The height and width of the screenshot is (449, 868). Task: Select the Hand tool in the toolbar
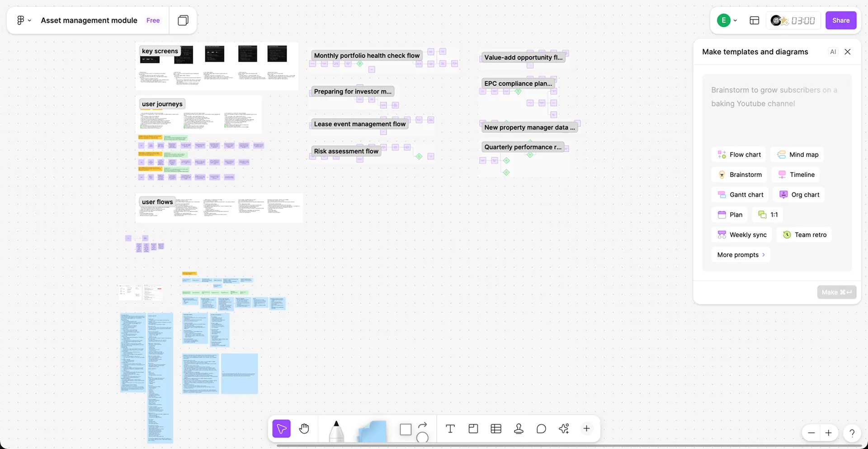pos(304,429)
